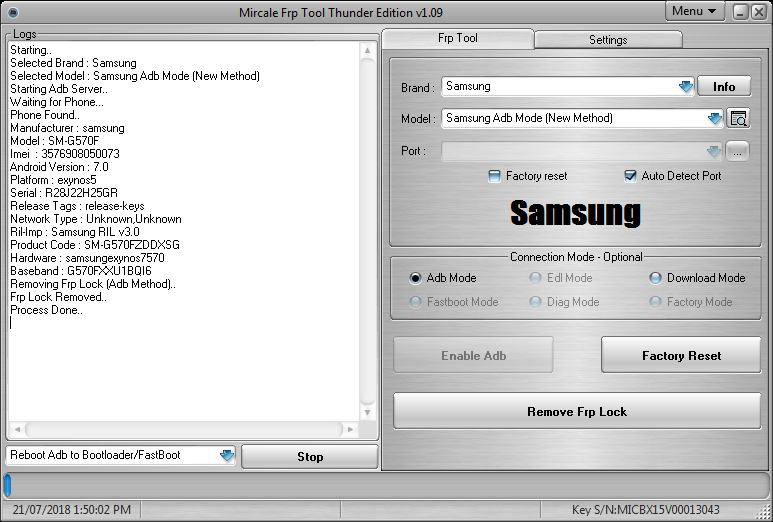Click the Enable Adb button

[x=473, y=355]
